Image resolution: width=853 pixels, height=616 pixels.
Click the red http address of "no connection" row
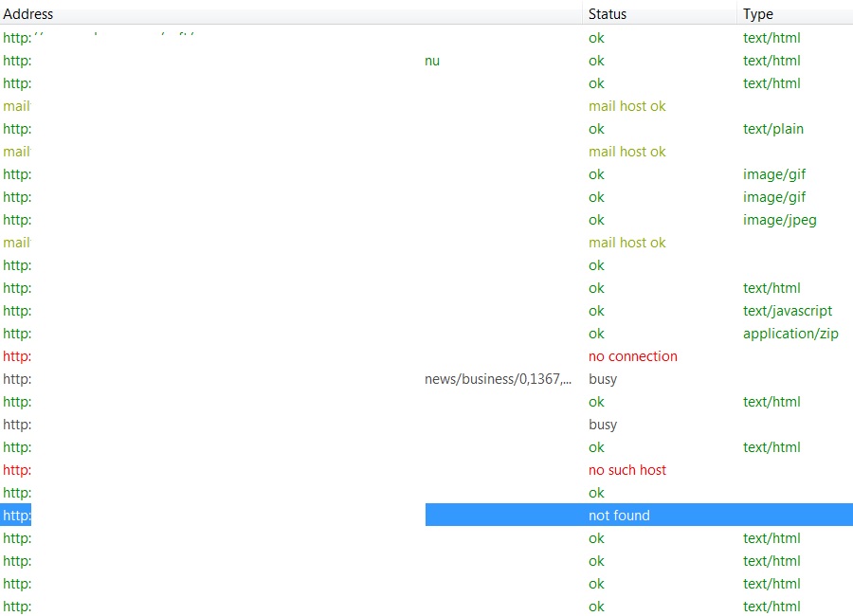pyautogui.click(x=17, y=356)
